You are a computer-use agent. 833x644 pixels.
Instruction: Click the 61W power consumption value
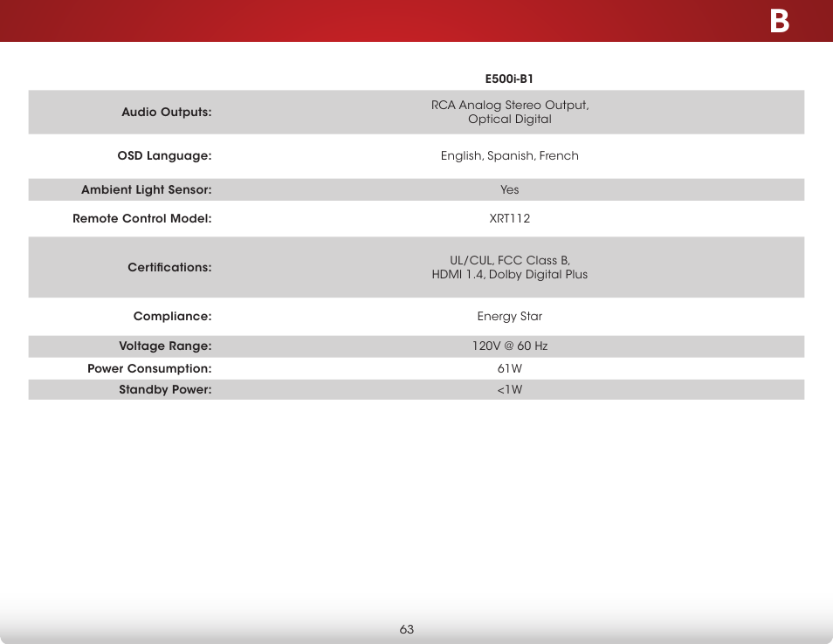point(509,368)
